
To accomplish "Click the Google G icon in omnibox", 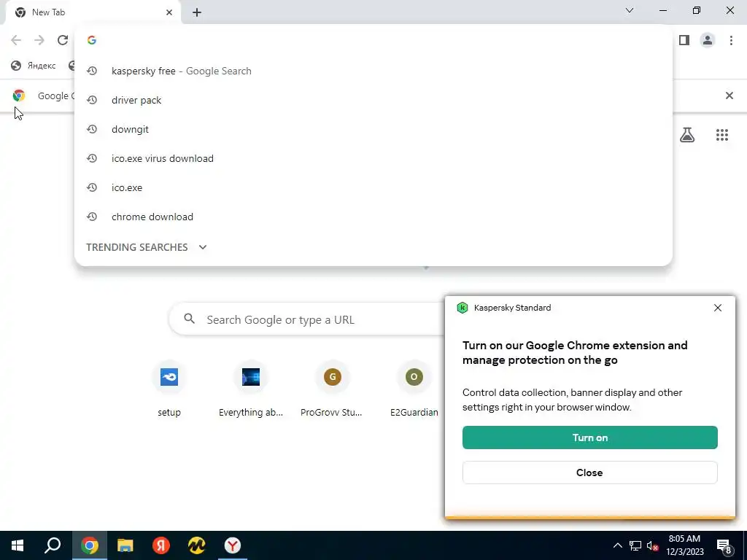I will point(92,40).
